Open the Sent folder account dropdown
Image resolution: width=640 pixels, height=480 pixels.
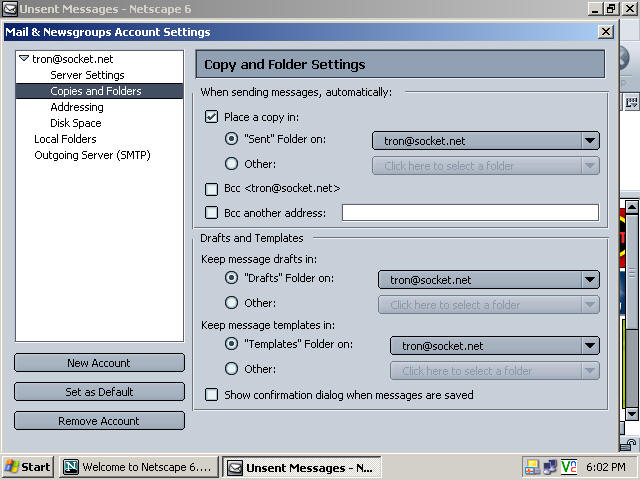[x=486, y=141]
